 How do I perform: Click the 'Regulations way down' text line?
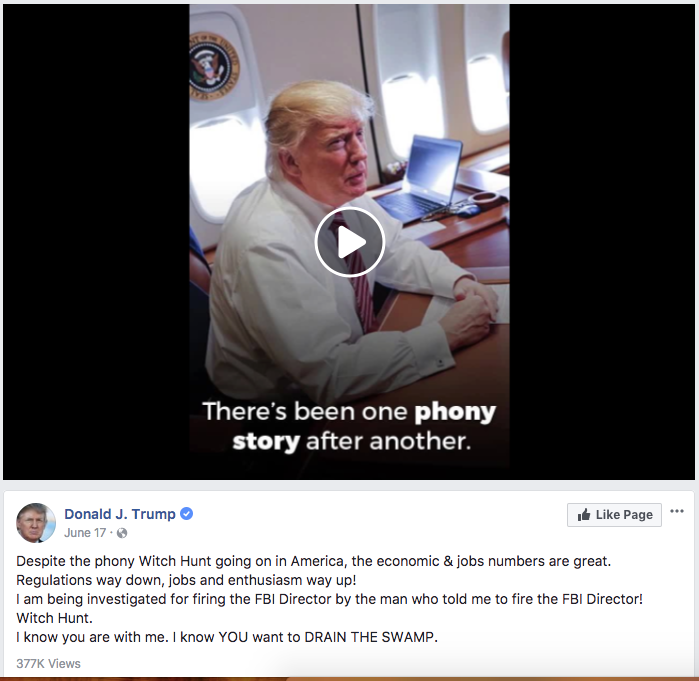click(186, 580)
